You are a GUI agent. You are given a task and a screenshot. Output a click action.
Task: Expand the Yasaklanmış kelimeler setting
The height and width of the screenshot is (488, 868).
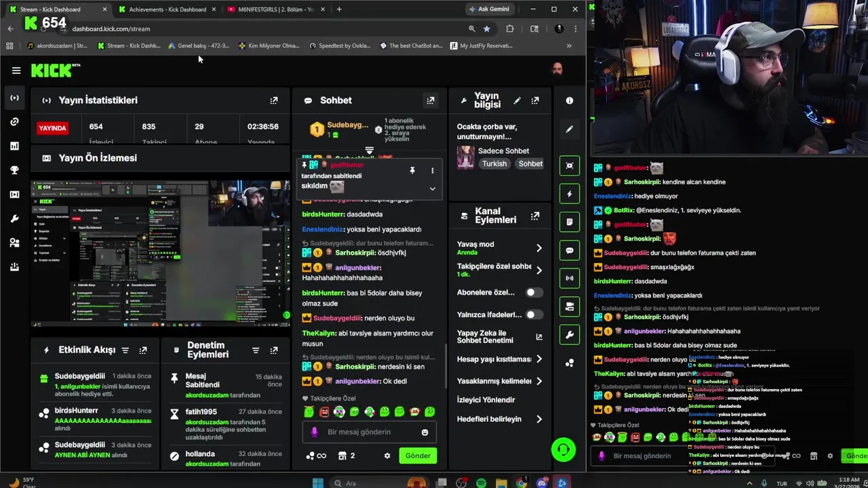(x=500, y=381)
